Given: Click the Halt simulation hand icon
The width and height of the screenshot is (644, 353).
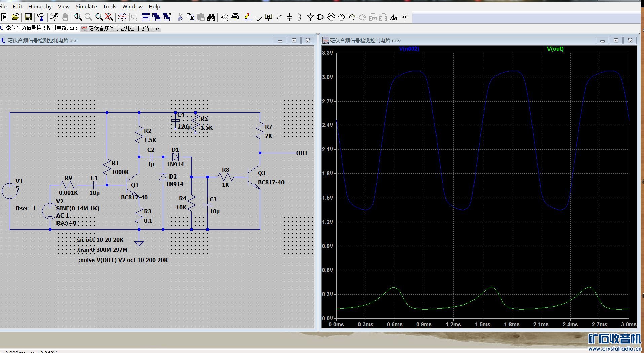Looking at the screenshot, I should 65,17.
